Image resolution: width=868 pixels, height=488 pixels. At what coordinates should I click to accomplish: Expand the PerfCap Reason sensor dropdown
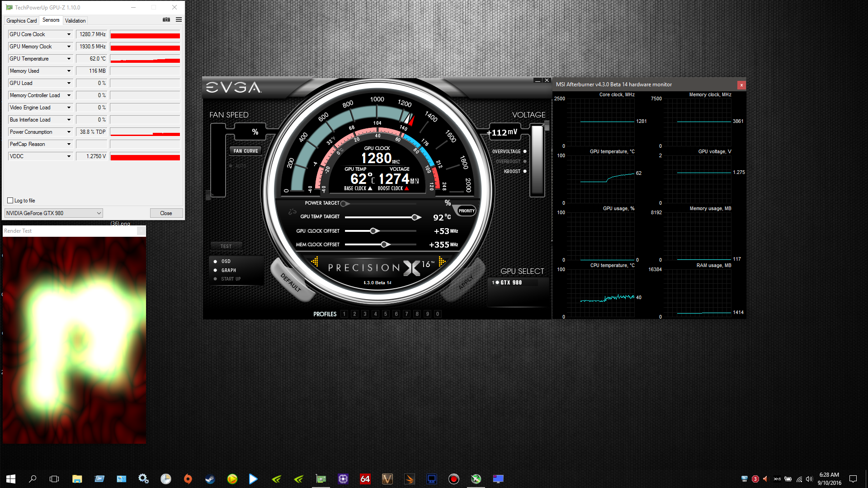pos(69,144)
